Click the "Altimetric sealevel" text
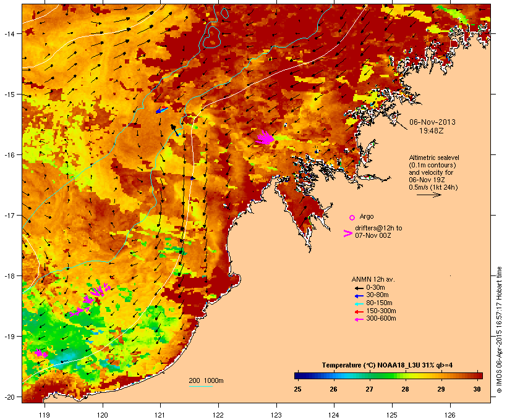 pyautogui.click(x=434, y=157)
